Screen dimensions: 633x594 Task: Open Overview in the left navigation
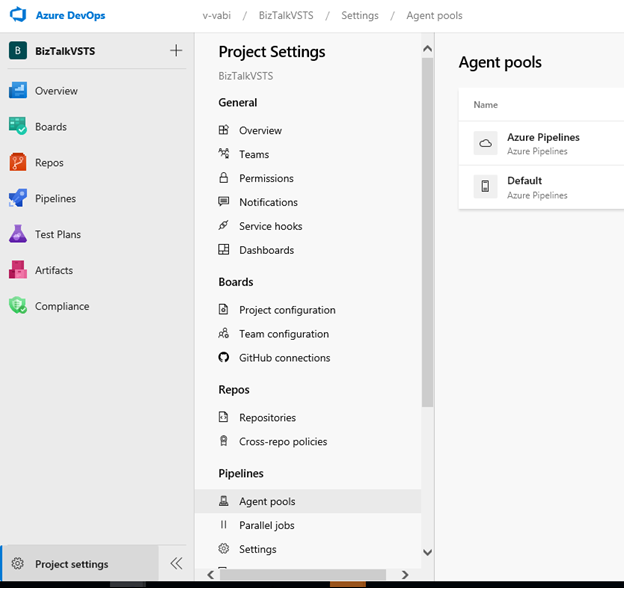tap(57, 91)
